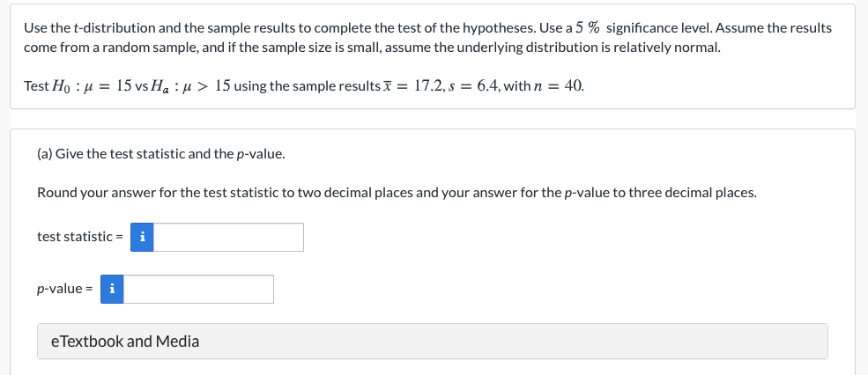
Task: Click the info icon beside p-value
Action: click(111, 289)
